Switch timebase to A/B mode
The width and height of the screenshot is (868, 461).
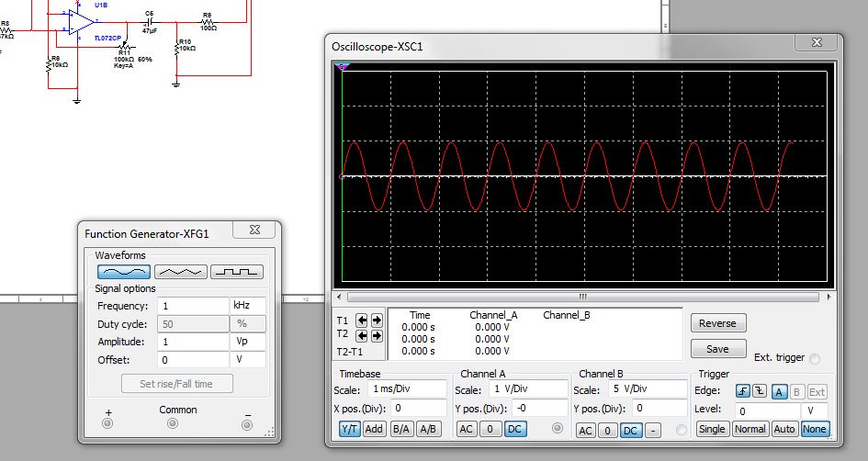tap(428, 429)
